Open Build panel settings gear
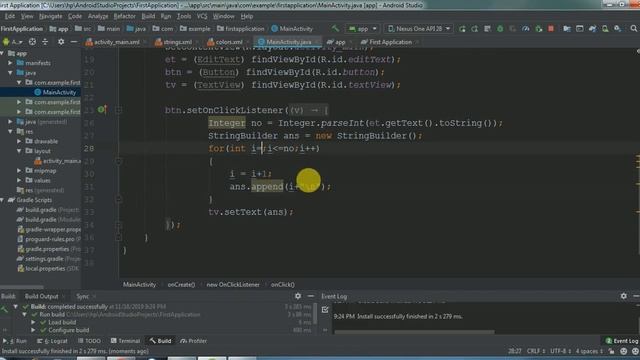 (298, 296)
